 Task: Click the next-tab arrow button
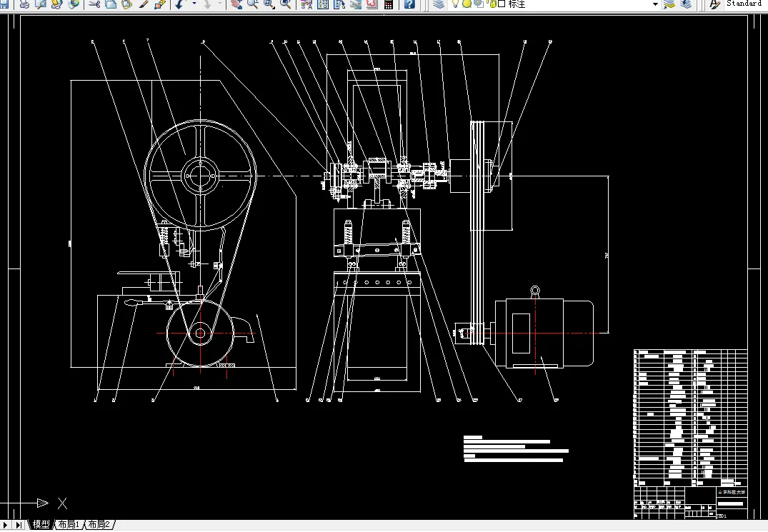coord(7,525)
